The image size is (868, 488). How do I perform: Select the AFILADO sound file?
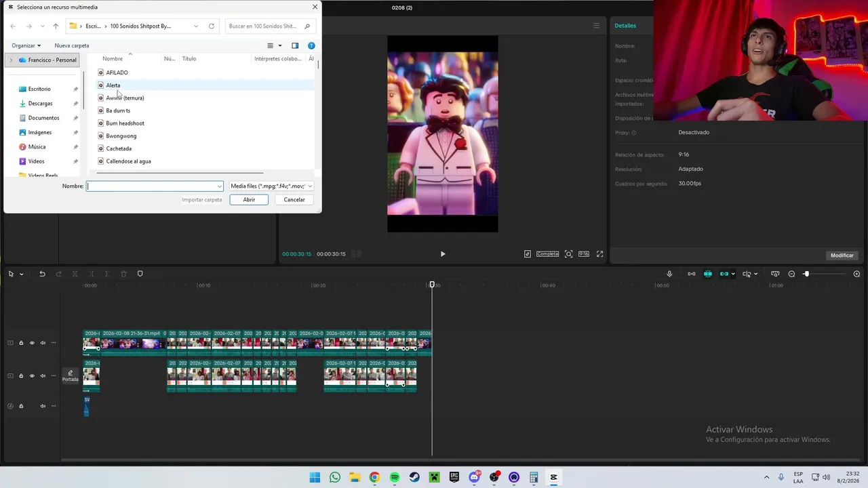coord(117,73)
